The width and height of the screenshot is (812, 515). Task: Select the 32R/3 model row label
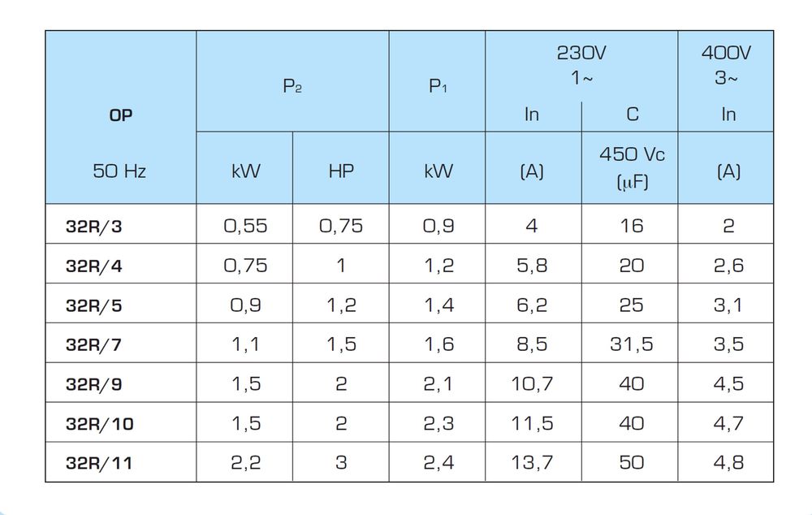tap(93, 226)
